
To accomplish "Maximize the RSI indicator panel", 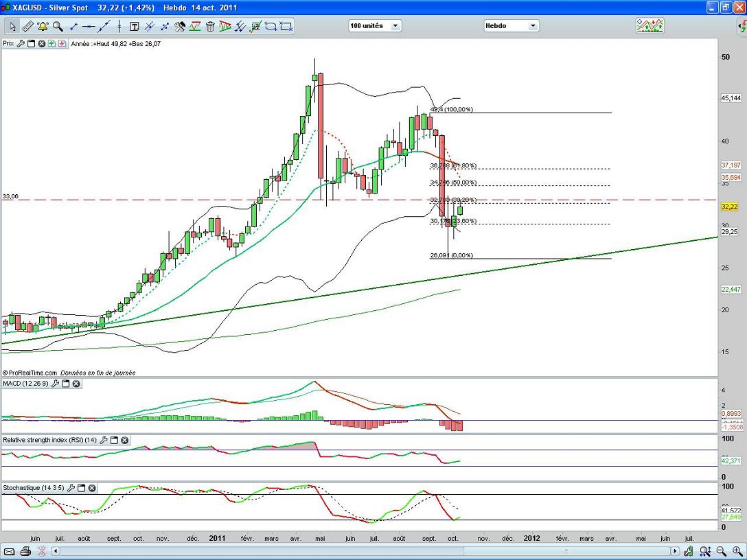I will (114, 440).
